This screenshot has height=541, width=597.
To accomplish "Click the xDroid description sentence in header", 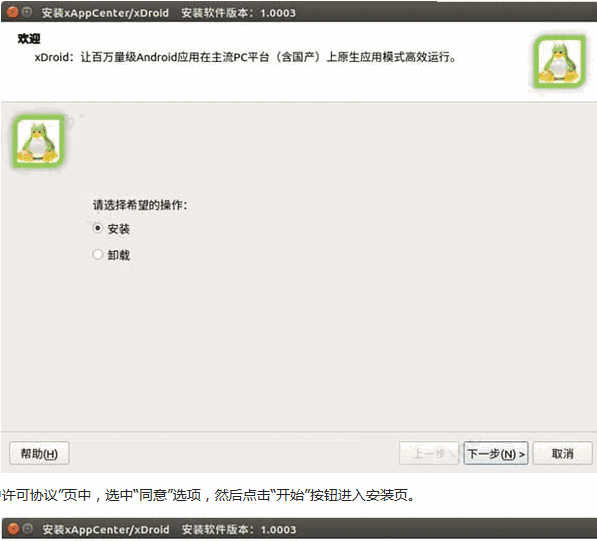I will (x=245, y=57).
